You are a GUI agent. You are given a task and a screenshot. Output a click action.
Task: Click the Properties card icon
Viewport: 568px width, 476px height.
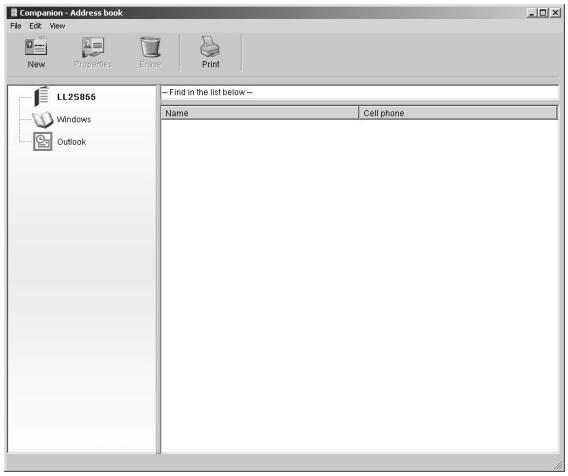[x=93, y=47]
